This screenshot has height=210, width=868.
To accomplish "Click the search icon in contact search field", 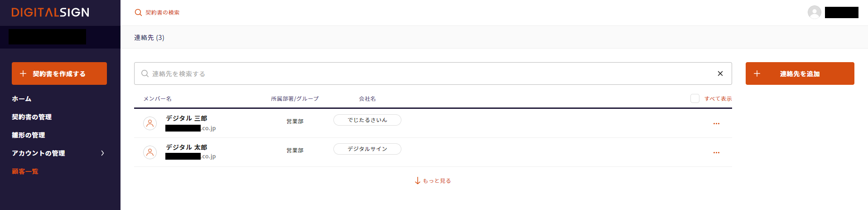I will (x=145, y=73).
